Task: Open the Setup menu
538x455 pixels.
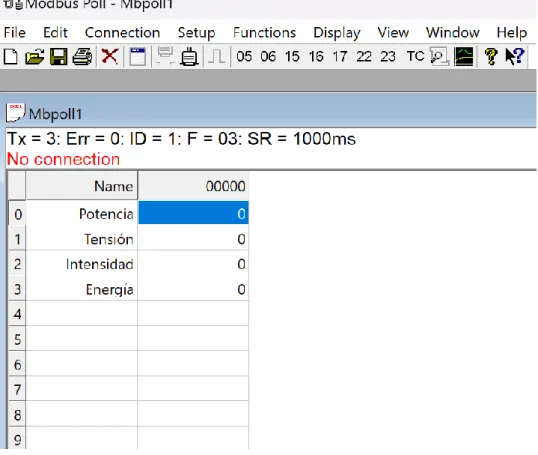Action: [196, 33]
